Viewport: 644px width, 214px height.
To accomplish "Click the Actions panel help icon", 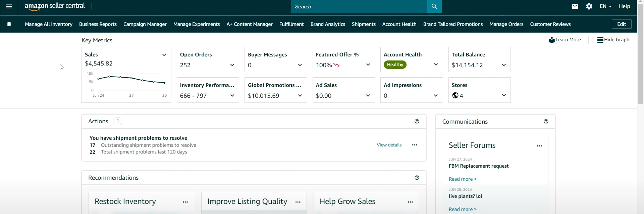I will pyautogui.click(x=417, y=121).
